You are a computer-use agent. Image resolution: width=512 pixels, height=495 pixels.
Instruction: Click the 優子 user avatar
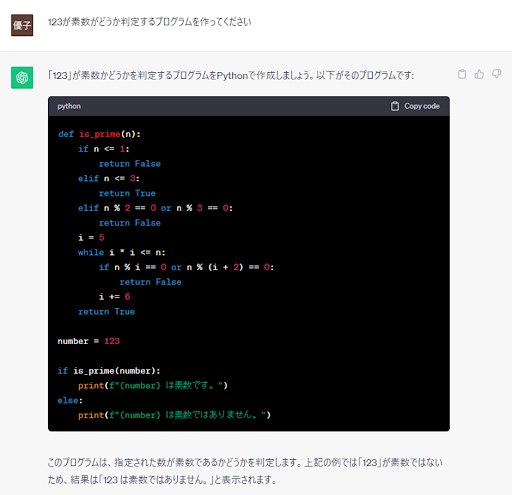pos(22,25)
